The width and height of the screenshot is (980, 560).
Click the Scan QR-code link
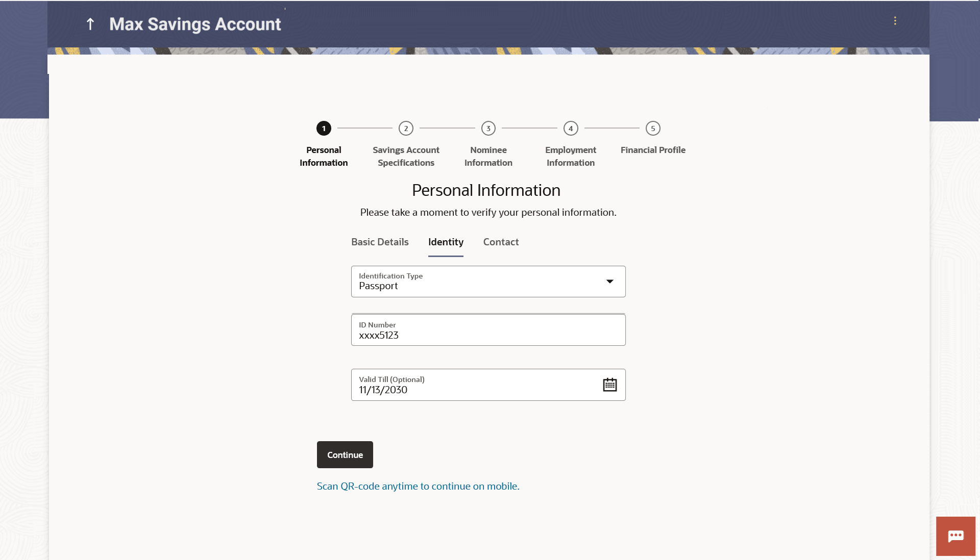coord(418,486)
